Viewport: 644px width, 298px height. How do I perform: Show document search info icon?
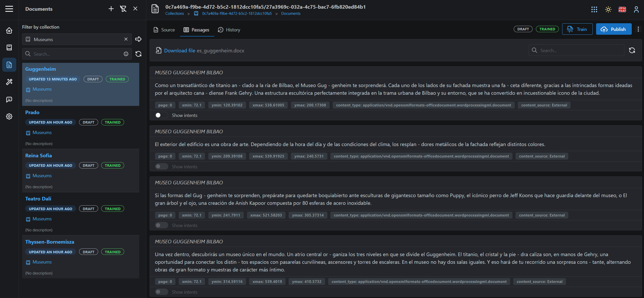pyautogui.click(x=126, y=54)
